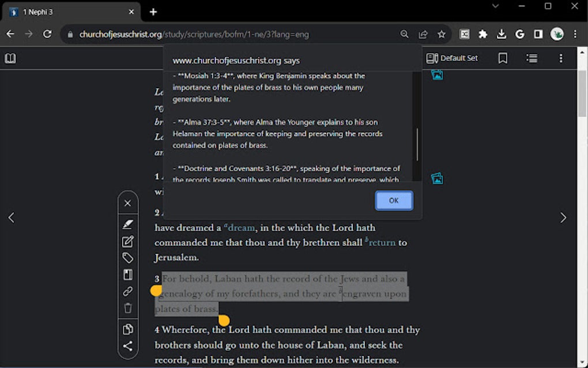Open the related content panel
Image resolution: width=588 pixels, height=368 pixels.
[531, 58]
